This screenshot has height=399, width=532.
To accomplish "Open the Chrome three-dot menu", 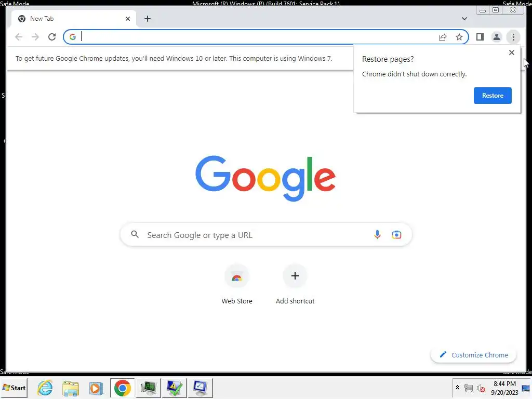I will pyautogui.click(x=513, y=37).
